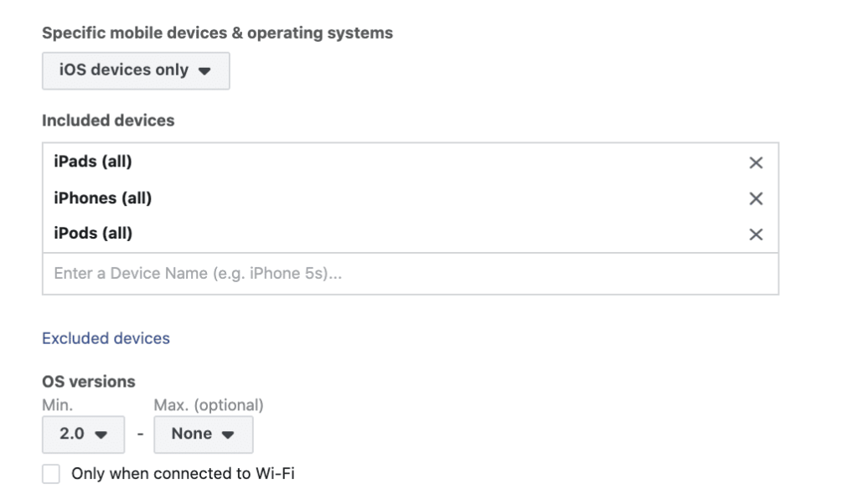This screenshot has width=858, height=504.
Task: Open the iOS devices only dropdown
Action: 134,70
